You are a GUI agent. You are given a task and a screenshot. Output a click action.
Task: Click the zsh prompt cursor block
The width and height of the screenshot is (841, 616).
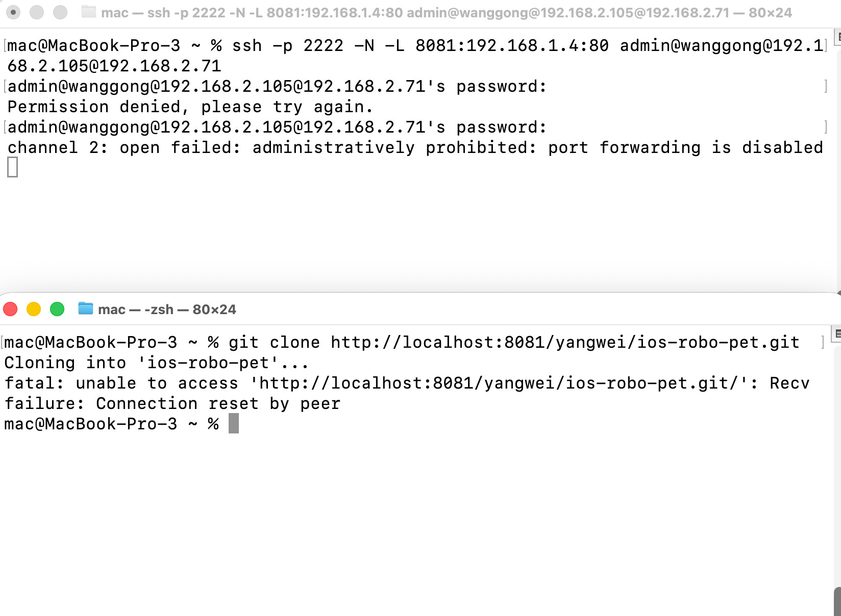coord(234,424)
